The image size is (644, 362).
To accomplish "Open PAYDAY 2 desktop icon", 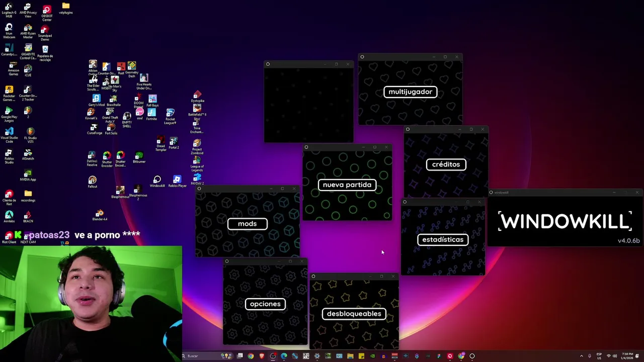I will pyautogui.click(x=197, y=179).
